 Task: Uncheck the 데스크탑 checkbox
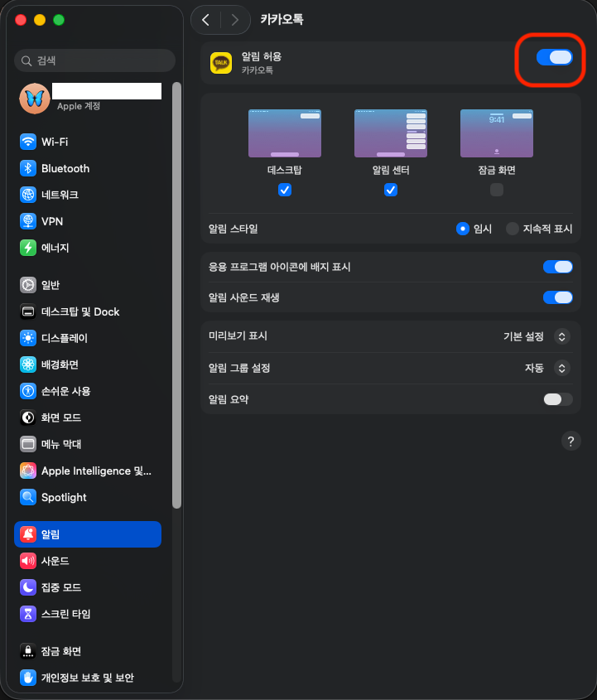pyautogui.click(x=285, y=190)
